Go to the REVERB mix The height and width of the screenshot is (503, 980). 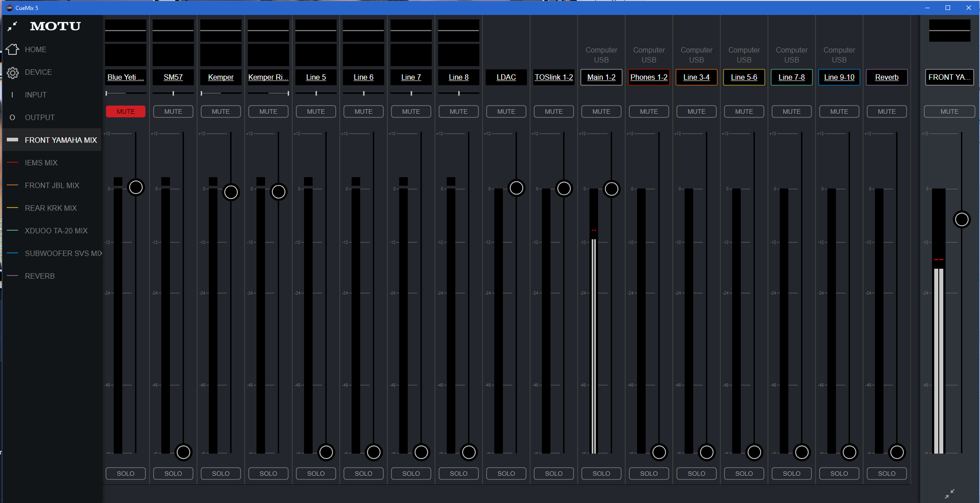click(52, 276)
